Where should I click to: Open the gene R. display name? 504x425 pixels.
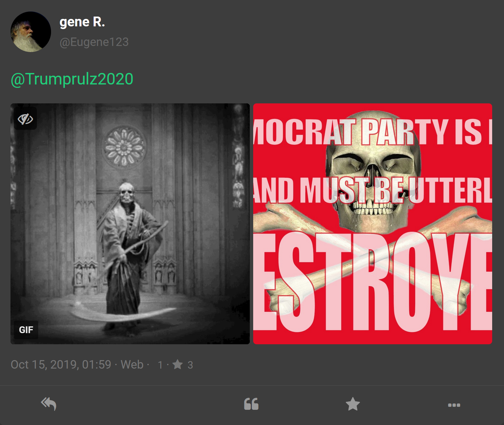pyautogui.click(x=82, y=22)
